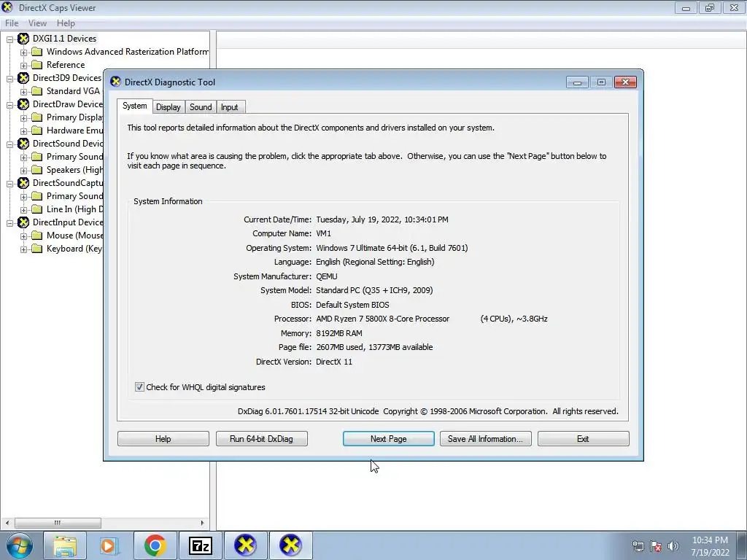Expand the Windows Advanced Rasterization Platform node

pyautogui.click(x=23, y=52)
